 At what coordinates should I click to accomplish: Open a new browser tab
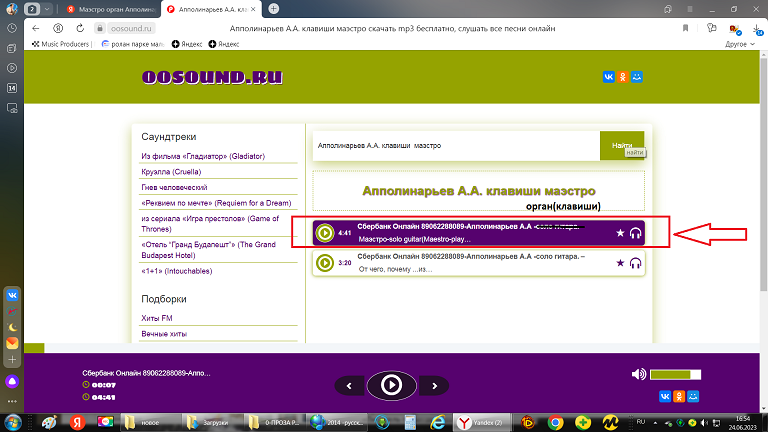(274, 8)
